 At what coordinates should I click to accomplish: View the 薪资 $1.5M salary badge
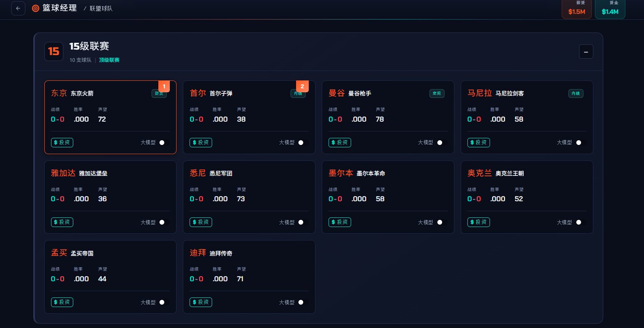pyautogui.click(x=577, y=8)
